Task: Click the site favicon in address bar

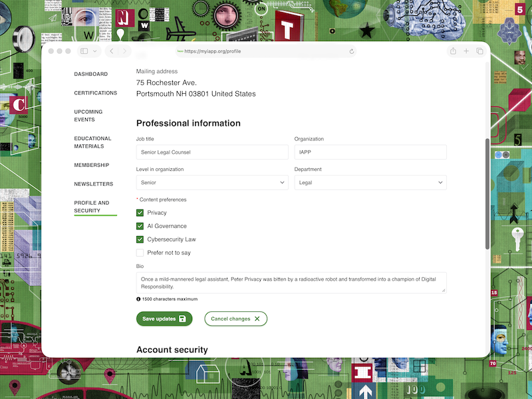Action: [180, 51]
